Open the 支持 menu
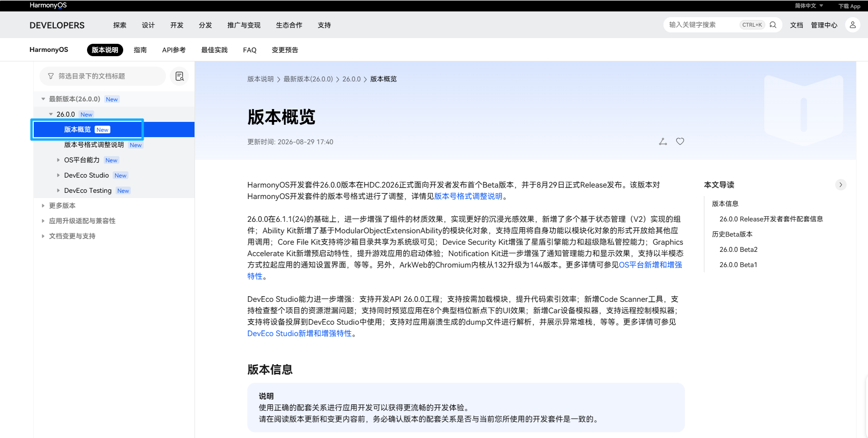 (x=324, y=25)
